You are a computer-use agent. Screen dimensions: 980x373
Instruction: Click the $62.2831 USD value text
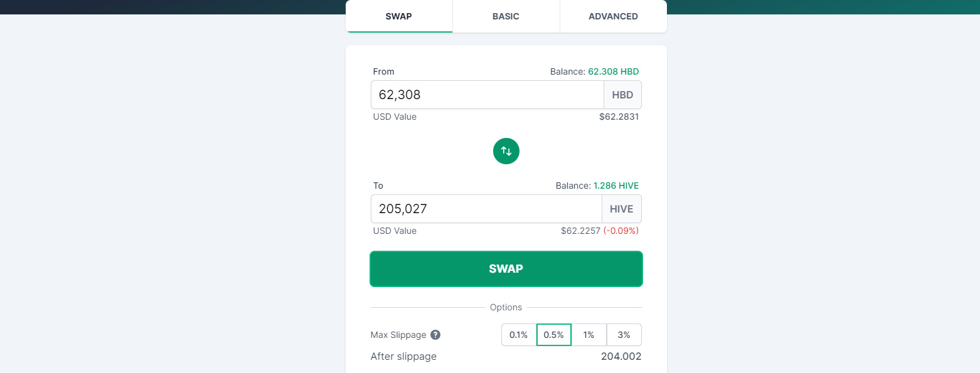point(619,117)
